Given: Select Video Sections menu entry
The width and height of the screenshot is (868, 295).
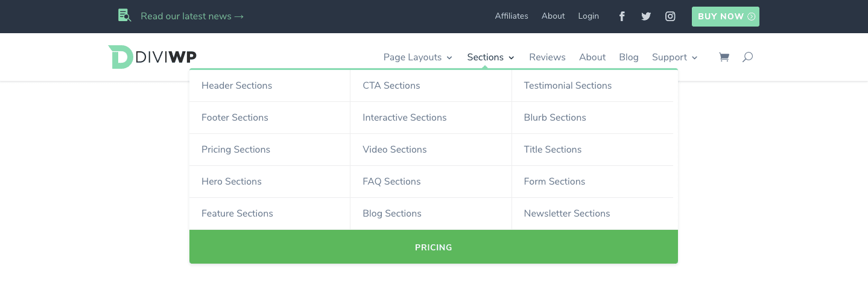Looking at the screenshot, I should coord(431,150).
